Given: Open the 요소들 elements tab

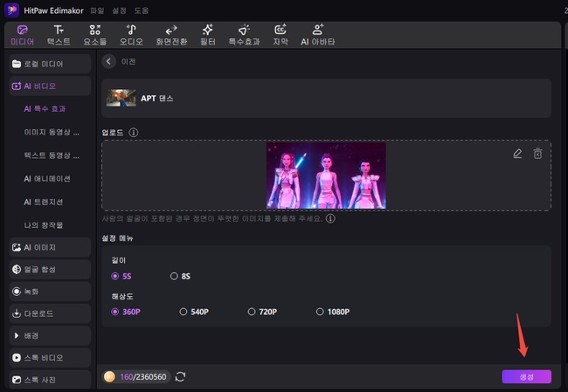Looking at the screenshot, I should [x=95, y=35].
